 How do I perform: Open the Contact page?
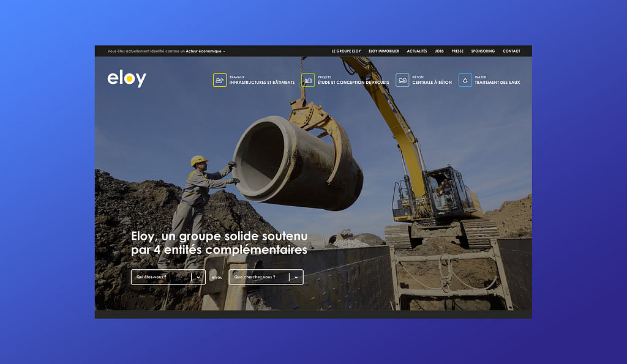[511, 51]
